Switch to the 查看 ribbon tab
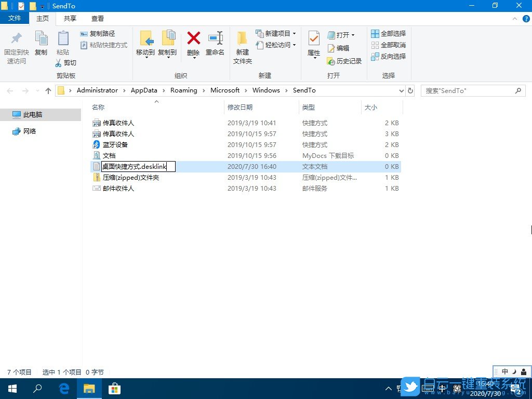Screen dimensions: 532x399 point(98,18)
